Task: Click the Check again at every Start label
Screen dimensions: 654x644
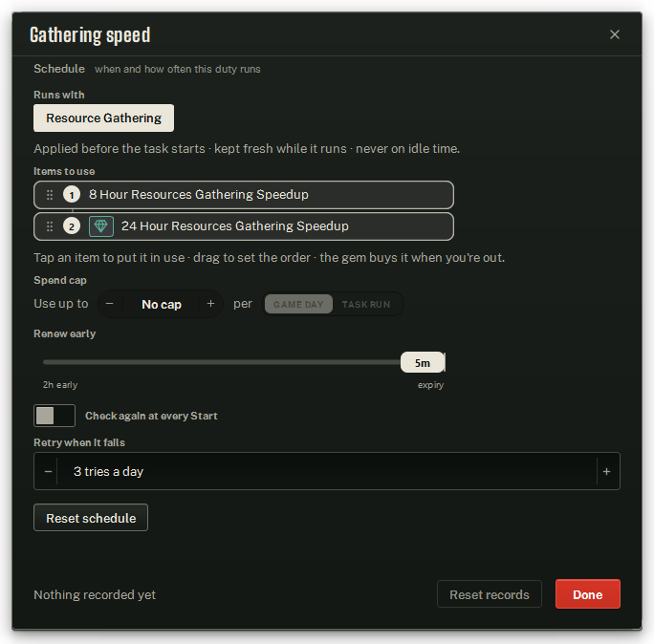Action: (151, 416)
